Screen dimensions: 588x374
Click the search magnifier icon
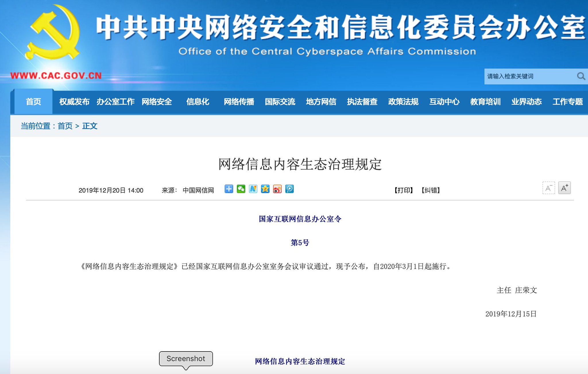point(581,76)
